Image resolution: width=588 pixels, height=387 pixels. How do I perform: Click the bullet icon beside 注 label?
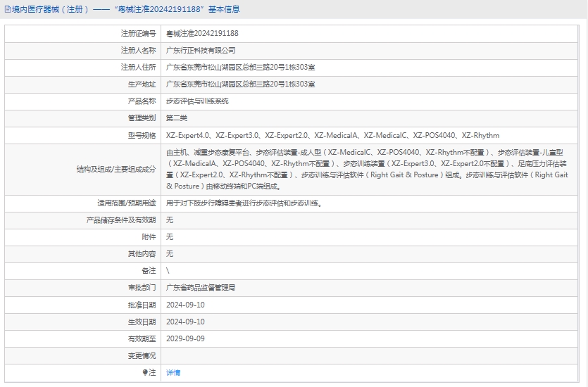[x=145, y=372]
